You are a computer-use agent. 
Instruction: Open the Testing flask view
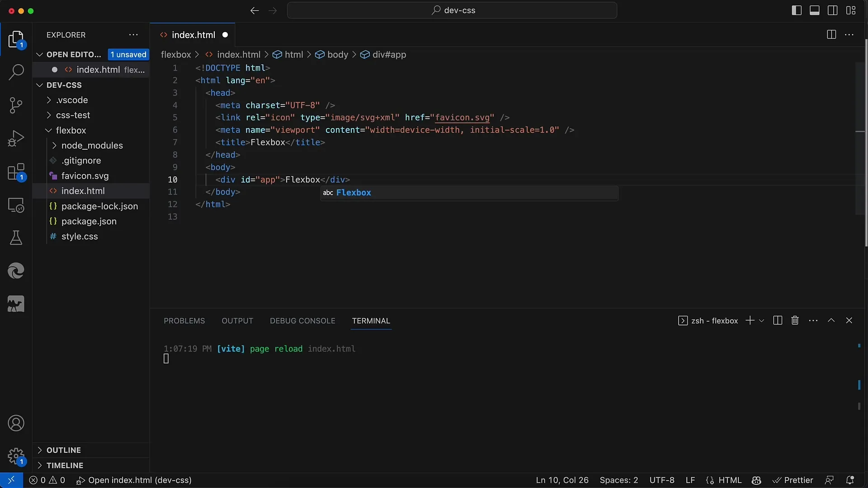pyautogui.click(x=16, y=238)
